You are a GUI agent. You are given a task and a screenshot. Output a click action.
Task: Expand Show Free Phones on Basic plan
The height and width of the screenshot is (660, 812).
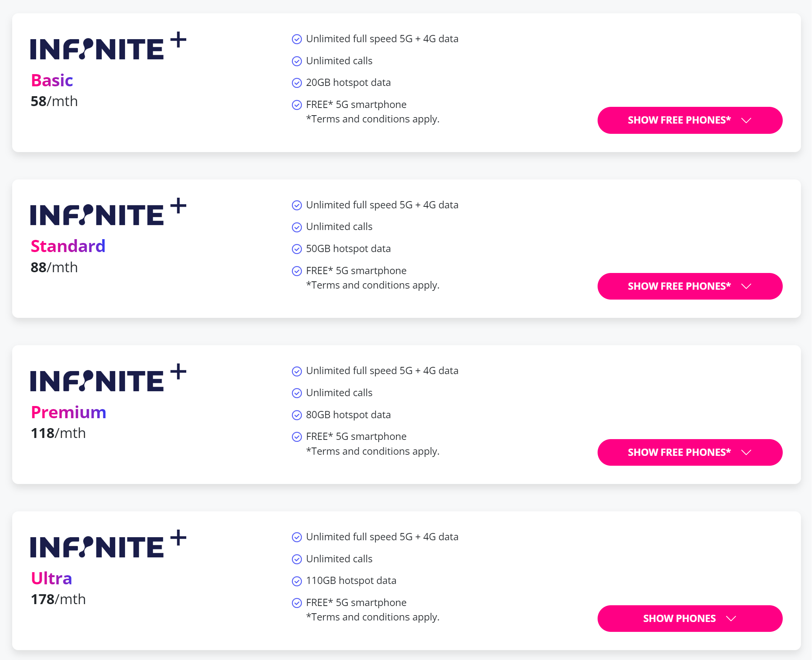690,120
